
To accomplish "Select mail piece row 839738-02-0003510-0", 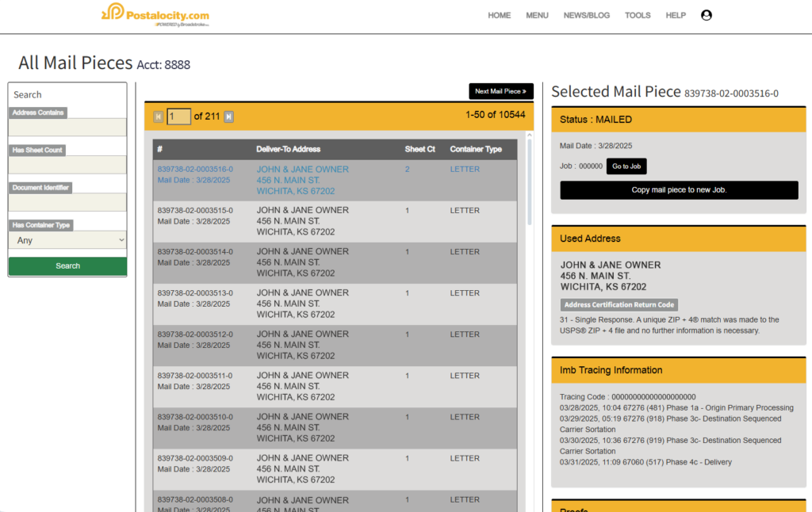I will point(335,428).
